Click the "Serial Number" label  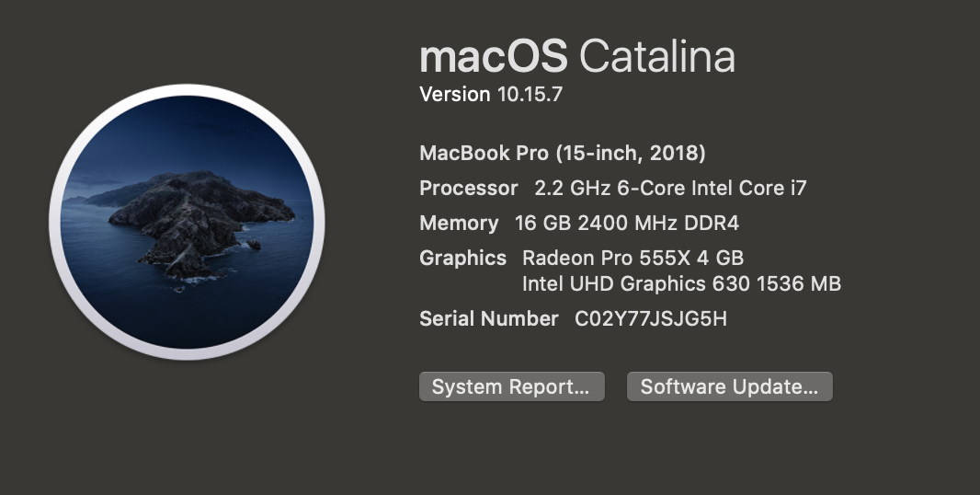point(488,318)
